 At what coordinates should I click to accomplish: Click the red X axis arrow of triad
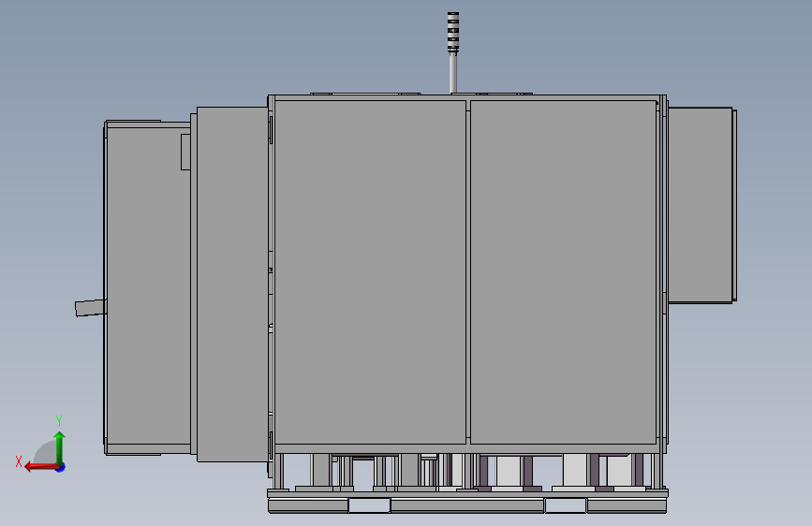[x=40, y=467]
